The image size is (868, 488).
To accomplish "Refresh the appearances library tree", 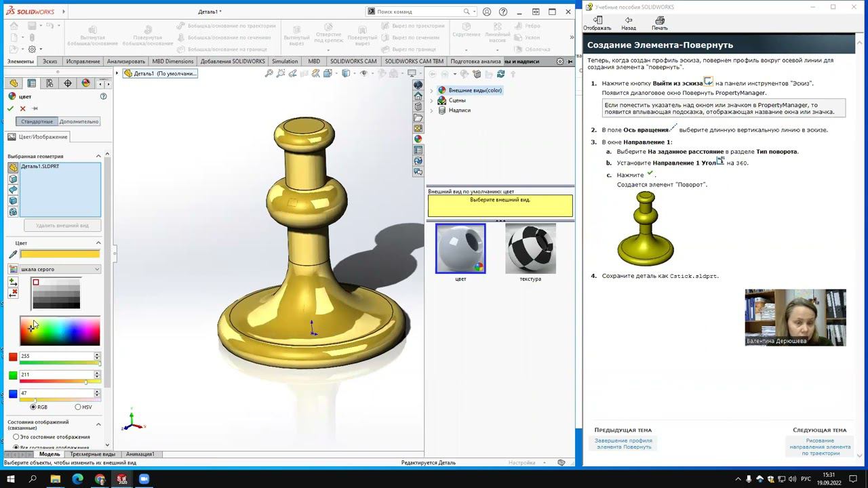I will pos(500,74).
